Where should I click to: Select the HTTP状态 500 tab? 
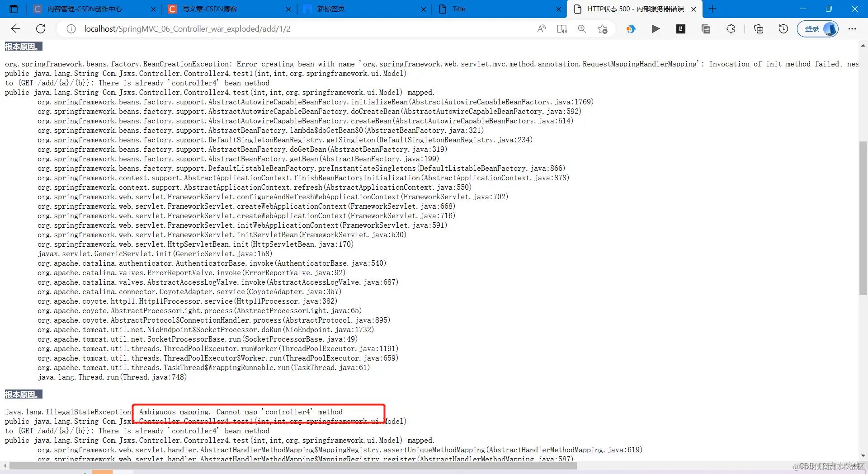(x=636, y=9)
